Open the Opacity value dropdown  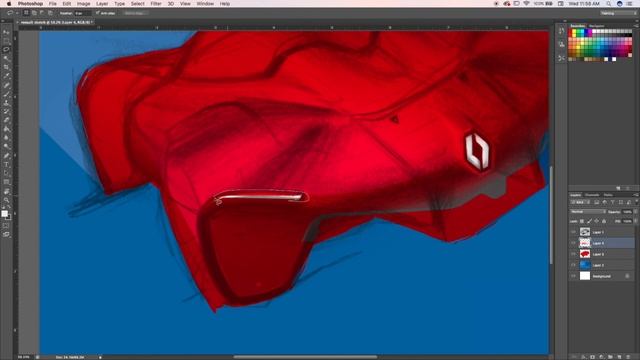point(636,212)
